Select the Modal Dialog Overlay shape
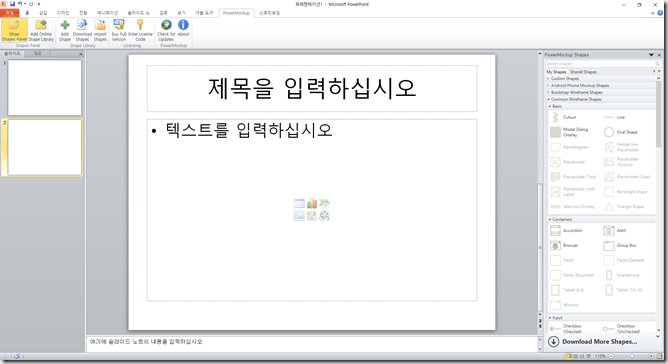The height and width of the screenshot is (364, 668). 570,132
